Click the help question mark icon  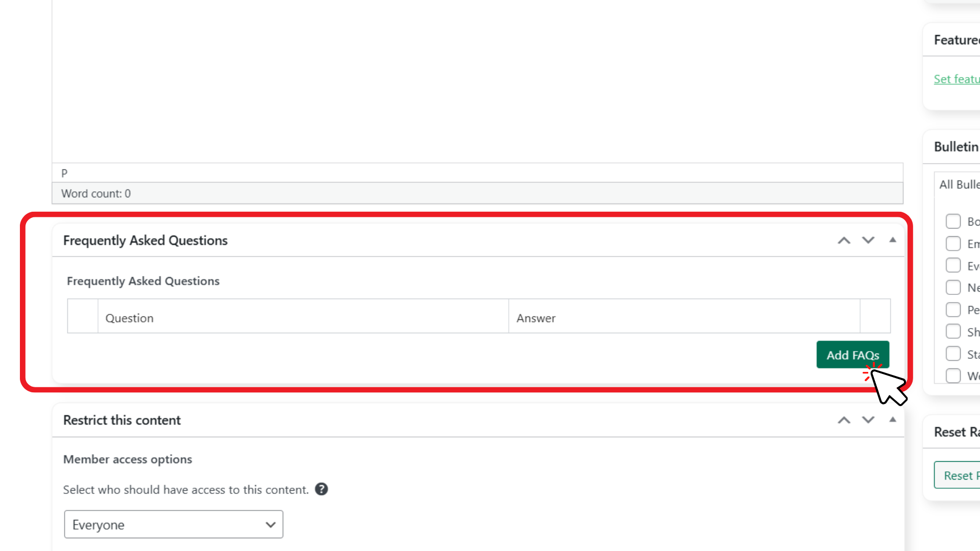321,489
